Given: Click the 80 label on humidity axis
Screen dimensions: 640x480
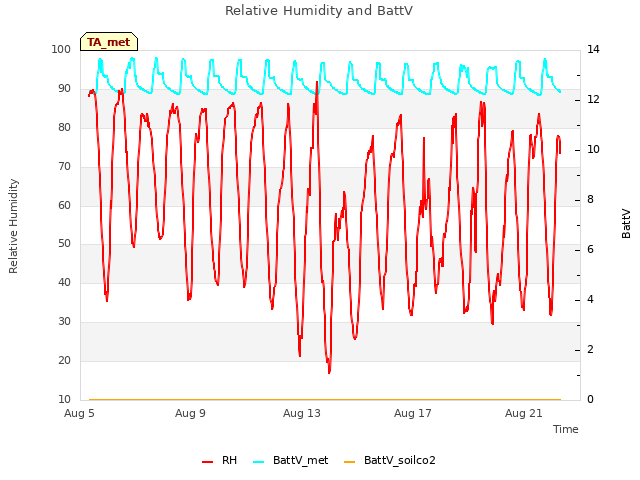Looking at the screenshot, I should pos(64,127).
